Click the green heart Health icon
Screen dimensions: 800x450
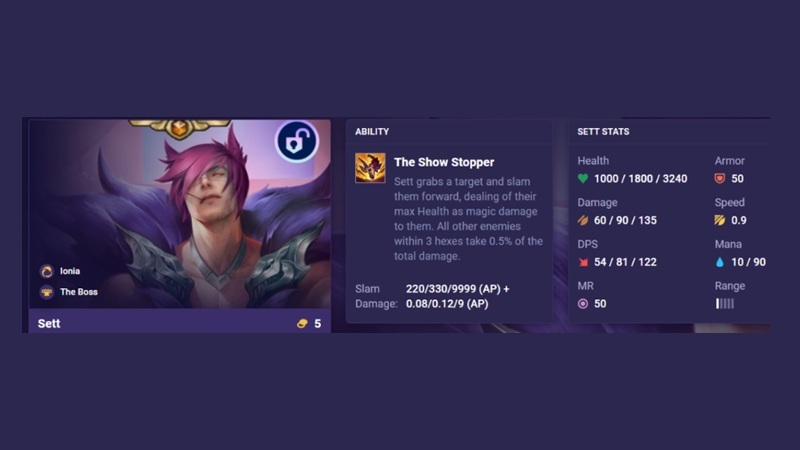(x=583, y=179)
